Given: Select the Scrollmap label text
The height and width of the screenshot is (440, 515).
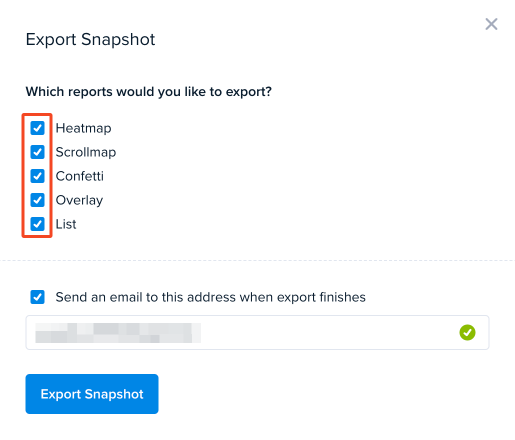Looking at the screenshot, I should tap(86, 152).
